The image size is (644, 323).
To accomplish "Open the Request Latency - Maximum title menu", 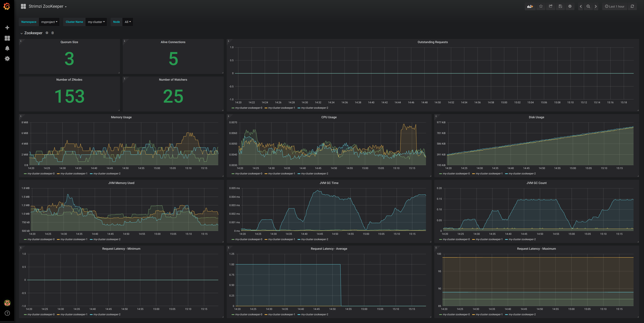I will (x=536, y=249).
